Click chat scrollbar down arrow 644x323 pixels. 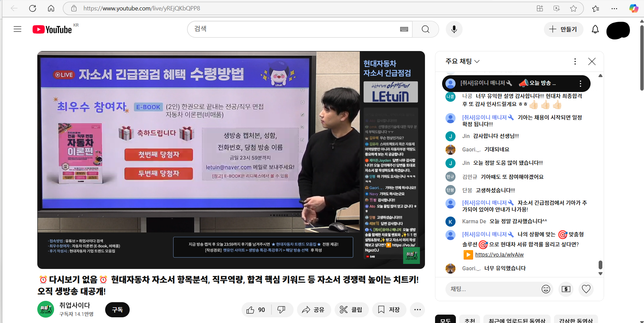click(600, 274)
